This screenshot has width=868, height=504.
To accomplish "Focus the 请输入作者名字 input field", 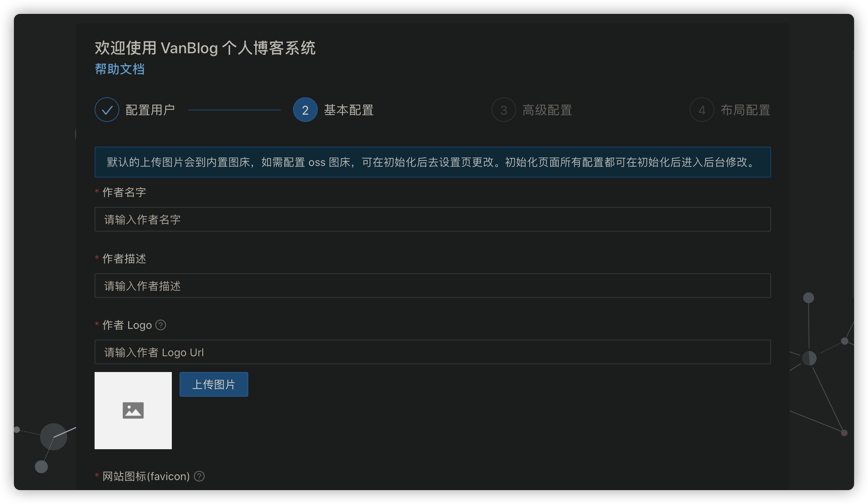I will pyautogui.click(x=432, y=219).
